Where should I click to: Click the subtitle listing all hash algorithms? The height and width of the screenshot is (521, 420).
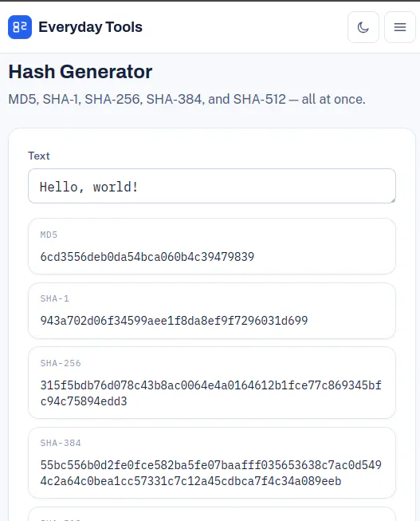click(186, 99)
